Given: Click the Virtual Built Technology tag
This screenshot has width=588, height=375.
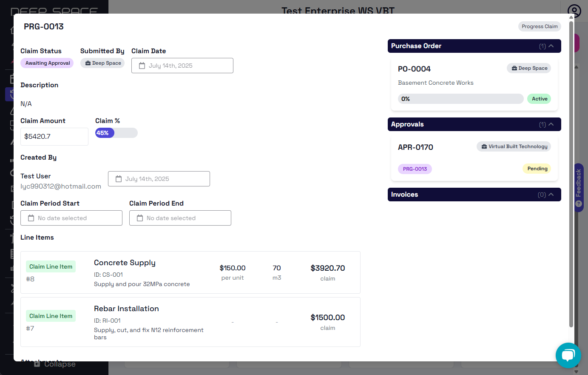Looking at the screenshot, I should (x=514, y=146).
